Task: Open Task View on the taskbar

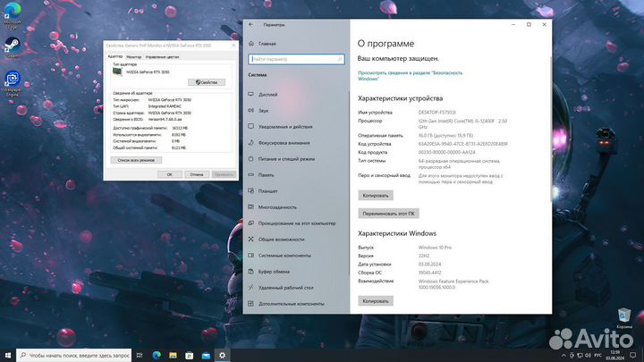Action: point(140,355)
